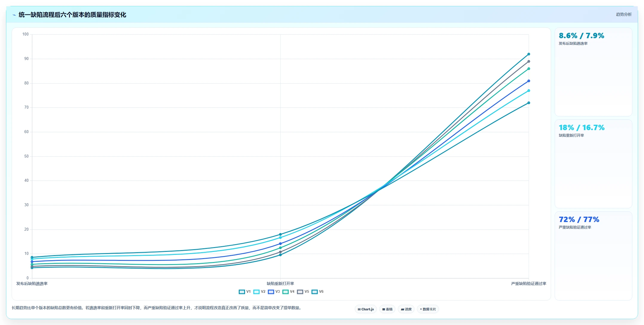Click lowest V6 point on 缺陷重新打开率
644x325 pixels.
pos(280,255)
